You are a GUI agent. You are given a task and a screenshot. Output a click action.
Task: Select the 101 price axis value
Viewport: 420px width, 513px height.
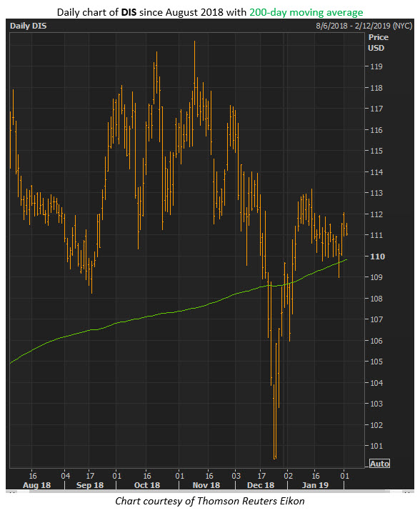(x=376, y=446)
